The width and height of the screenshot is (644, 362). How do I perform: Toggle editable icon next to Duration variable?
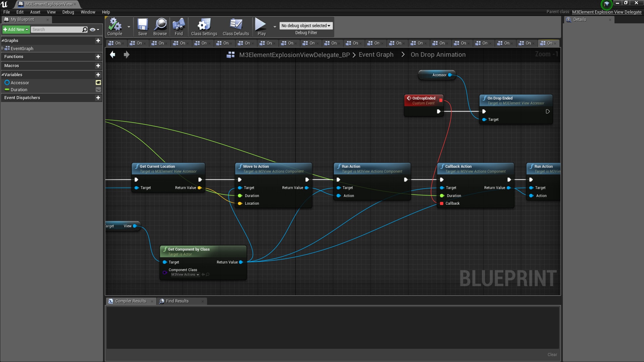point(98,89)
